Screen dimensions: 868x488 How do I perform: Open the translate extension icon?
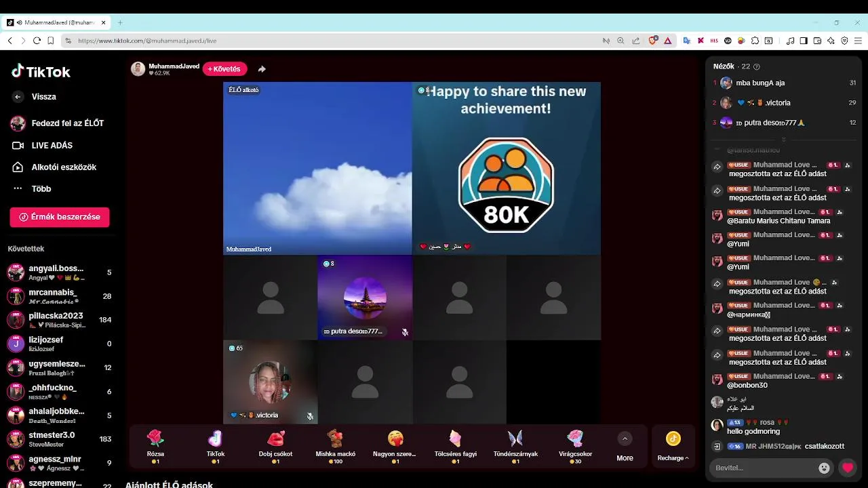pyautogui.click(x=686, y=41)
